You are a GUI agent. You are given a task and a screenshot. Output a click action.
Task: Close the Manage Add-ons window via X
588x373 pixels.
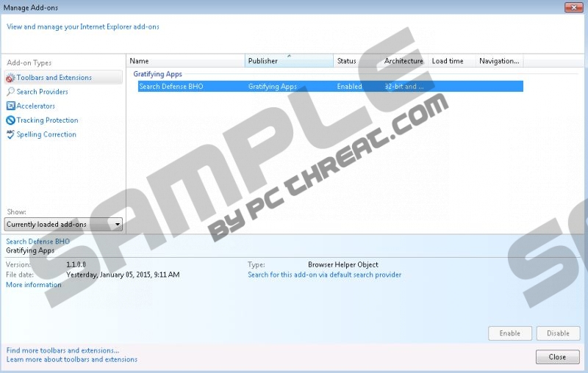(x=573, y=7)
